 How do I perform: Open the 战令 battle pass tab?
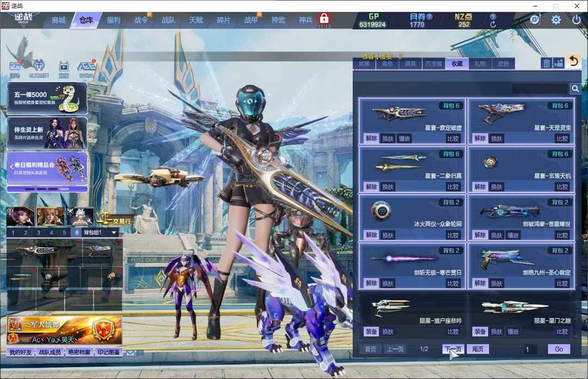coord(141,20)
